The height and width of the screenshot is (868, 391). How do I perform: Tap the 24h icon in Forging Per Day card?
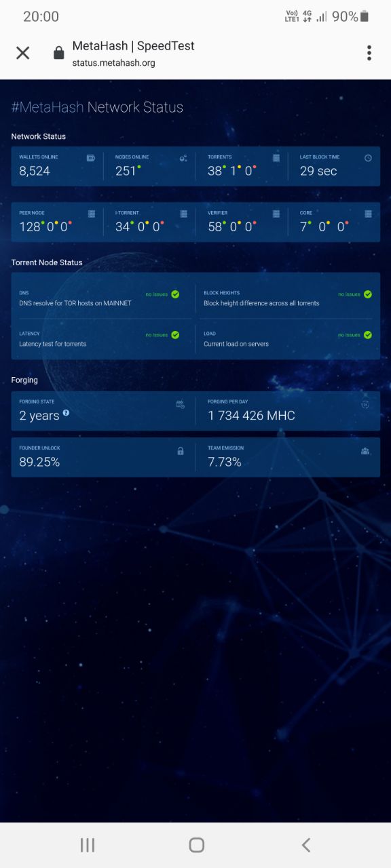pos(365,404)
